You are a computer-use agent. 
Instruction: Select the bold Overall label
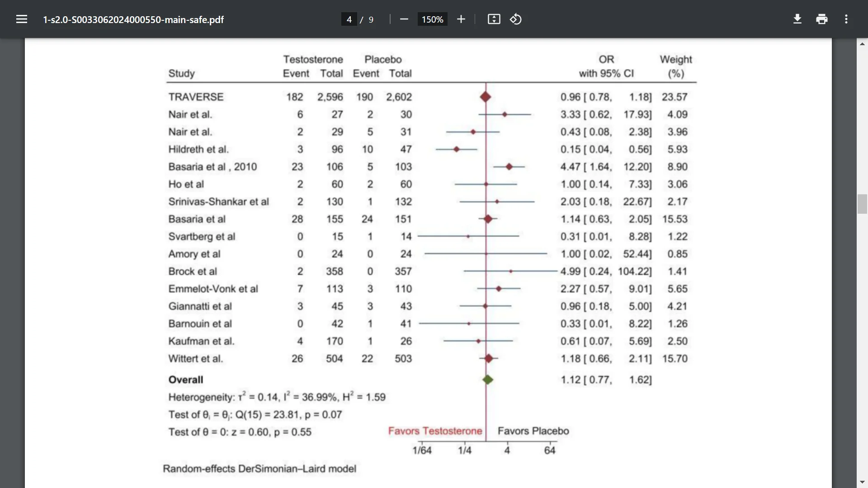(x=186, y=380)
